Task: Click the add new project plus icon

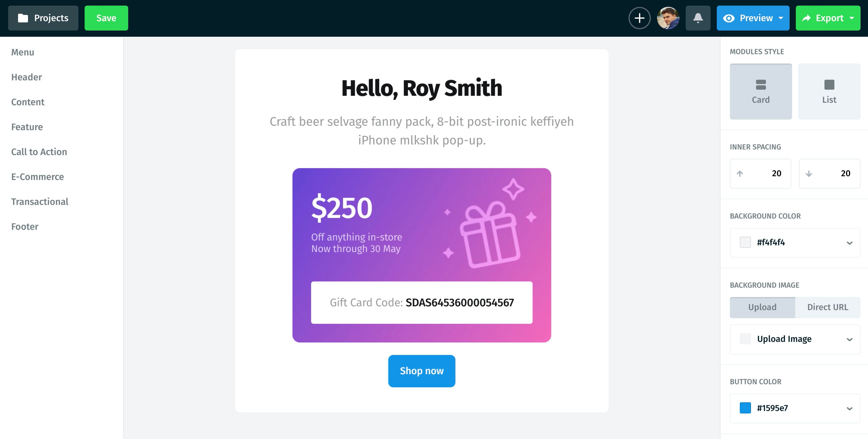Action: [x=640, y=18]
